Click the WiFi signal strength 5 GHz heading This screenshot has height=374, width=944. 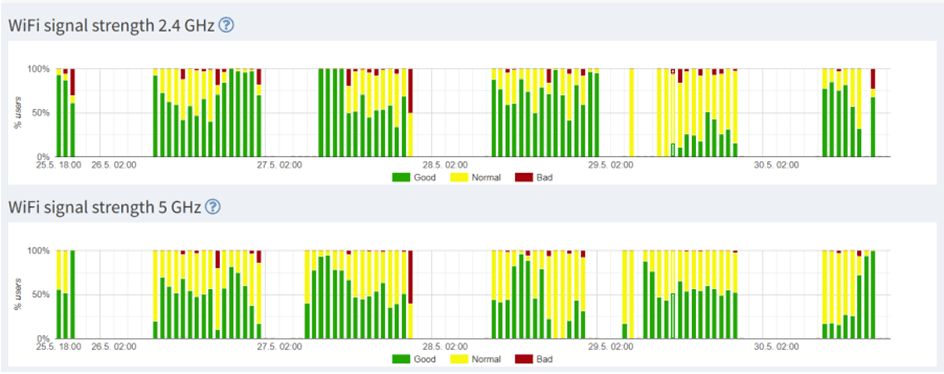point(105,208)
